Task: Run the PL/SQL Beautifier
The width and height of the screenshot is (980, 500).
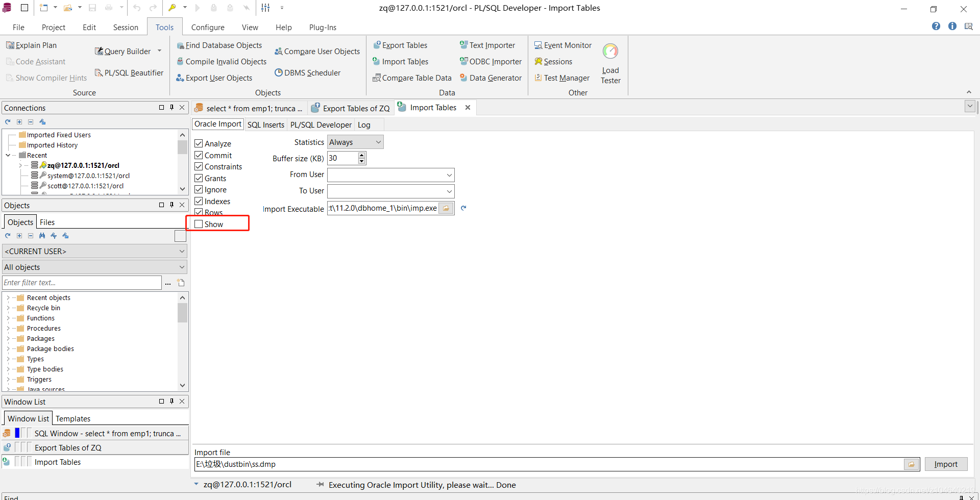Action: (129, 73)
